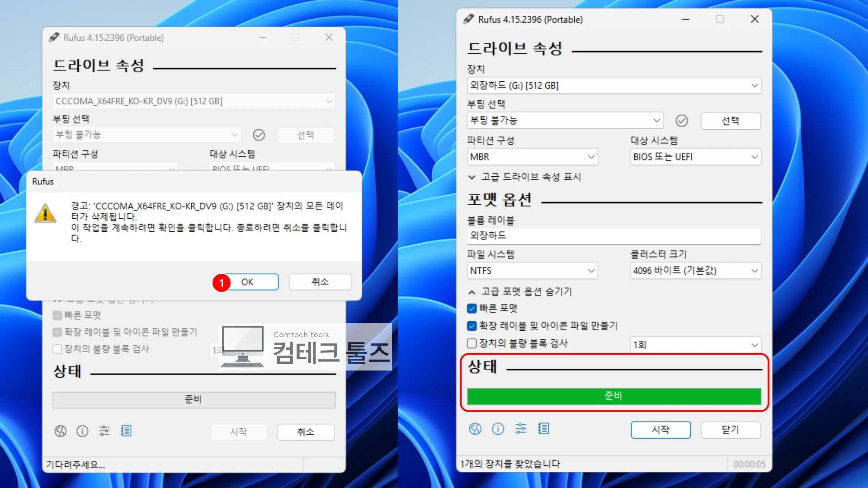Click 볼륨 레이블 field containing 외장하드
The image size is (868, 488).
pyautogui.click(x=614, y=236)
